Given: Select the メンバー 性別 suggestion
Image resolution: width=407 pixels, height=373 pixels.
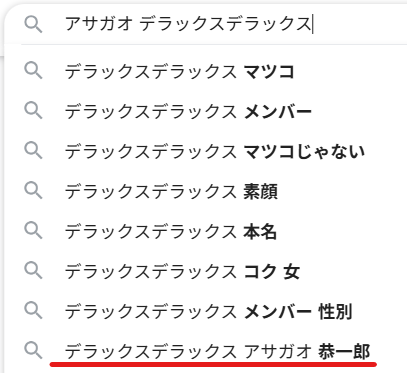Looking at the screenshot, I should tap(205, 311).
